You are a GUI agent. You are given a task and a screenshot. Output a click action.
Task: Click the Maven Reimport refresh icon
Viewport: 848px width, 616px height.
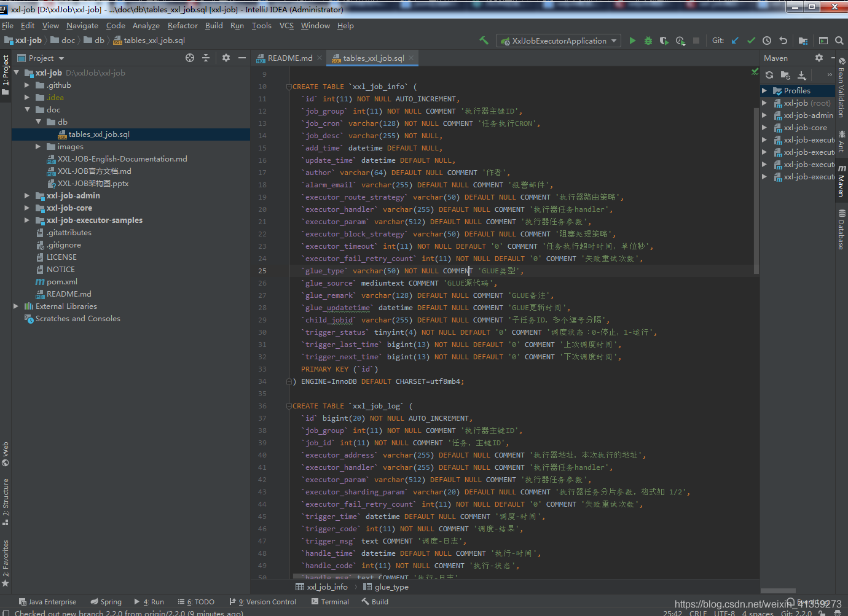(x=769, y=75)
